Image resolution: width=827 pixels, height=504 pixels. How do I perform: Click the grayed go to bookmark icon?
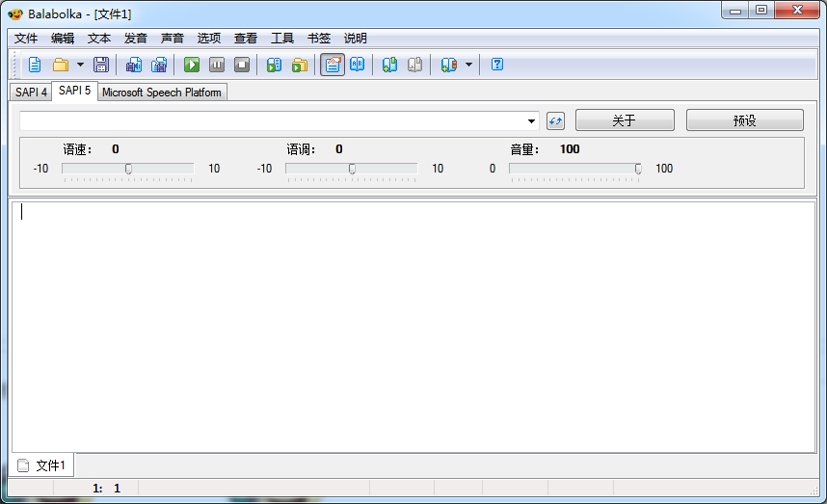(414, 65)
